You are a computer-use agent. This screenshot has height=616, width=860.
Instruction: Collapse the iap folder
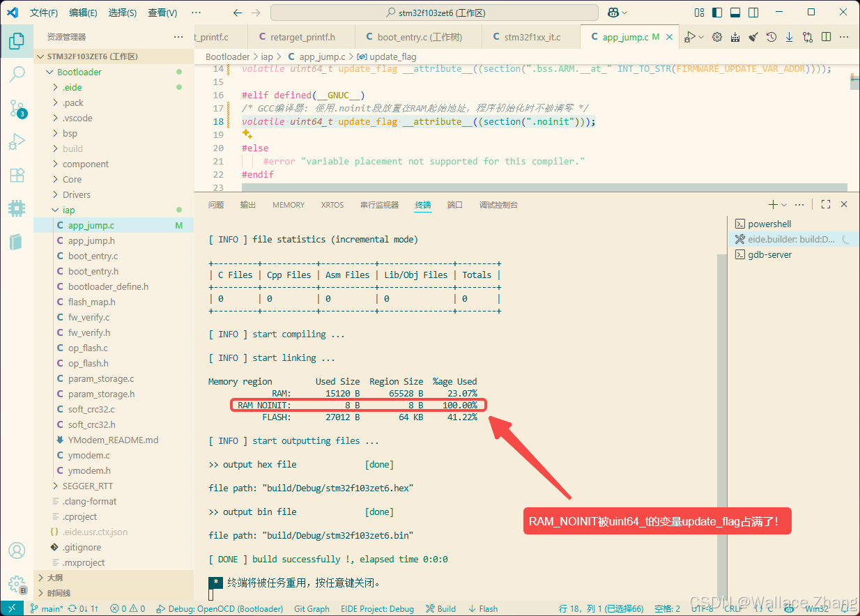[x=114, y=210]
